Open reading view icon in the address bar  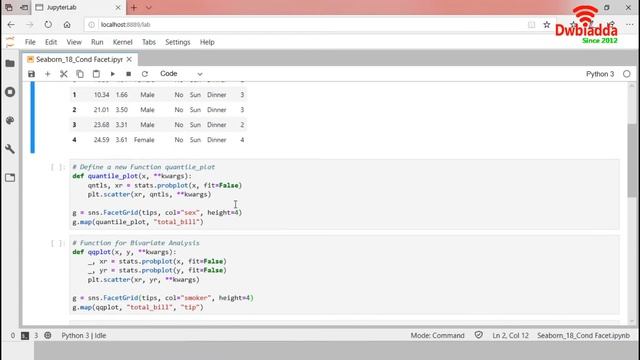tap(531, 24)
